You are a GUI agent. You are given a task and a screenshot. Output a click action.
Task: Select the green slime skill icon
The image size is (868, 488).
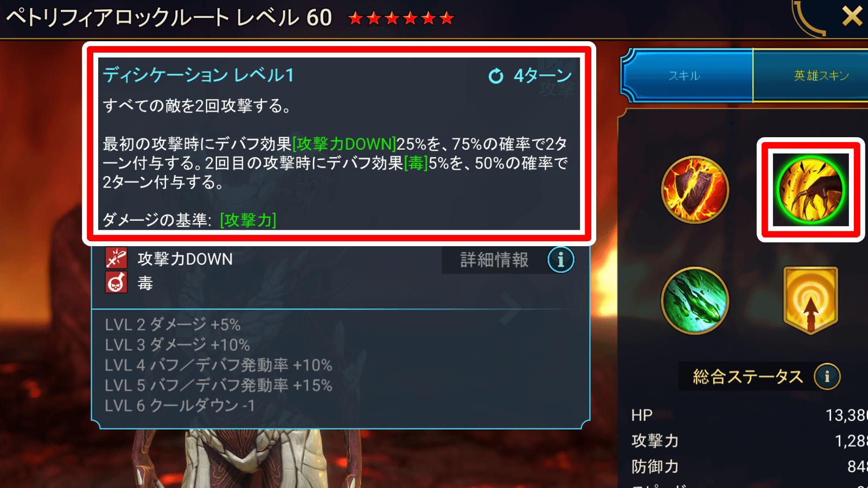pos(695,300)
